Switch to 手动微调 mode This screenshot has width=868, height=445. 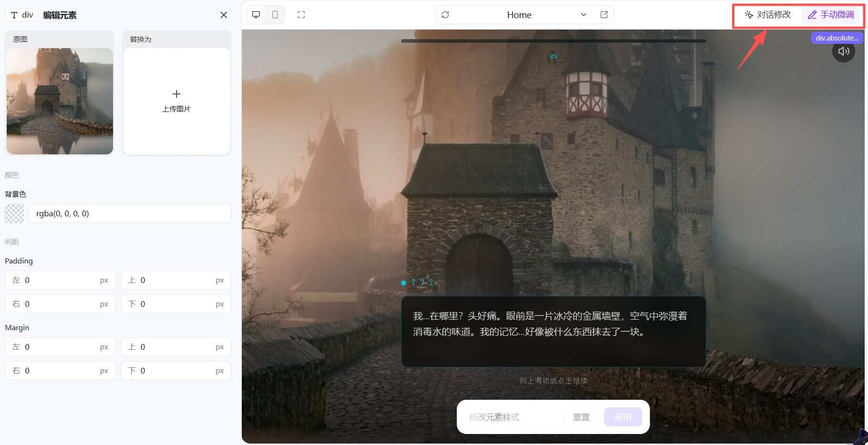[831, 15]
